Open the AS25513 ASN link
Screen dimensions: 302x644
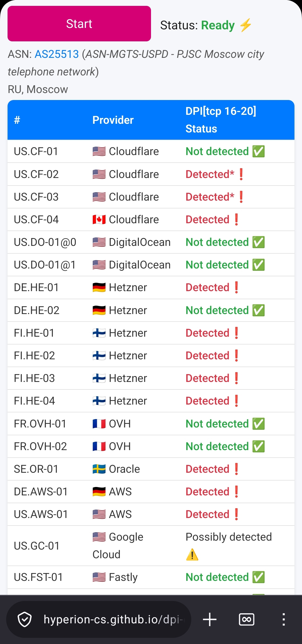pos(57,54)
